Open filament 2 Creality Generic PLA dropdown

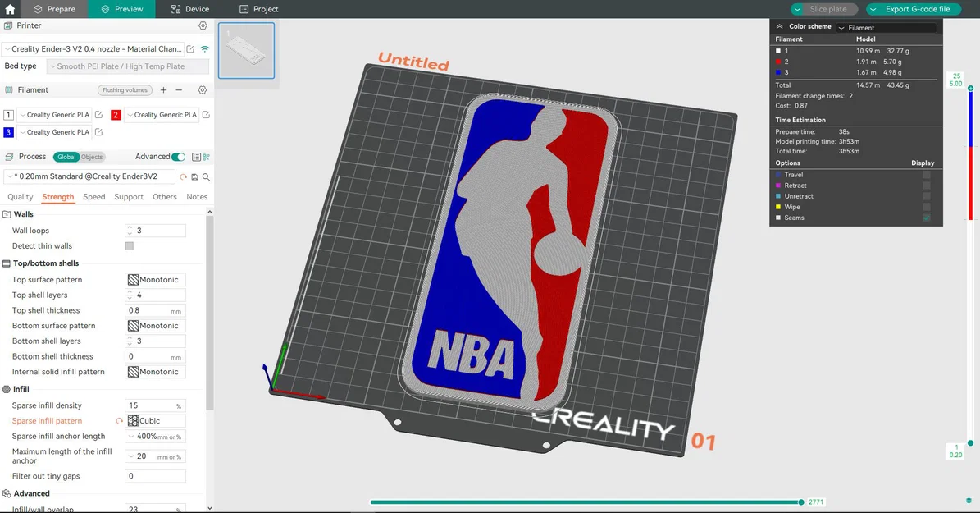162,114
